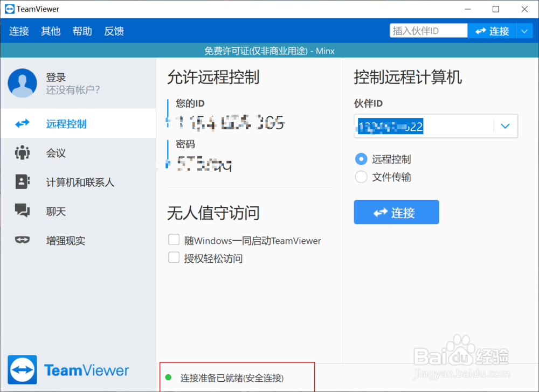Open the 反馈 menu
The image size is (539, 392).
114,31
